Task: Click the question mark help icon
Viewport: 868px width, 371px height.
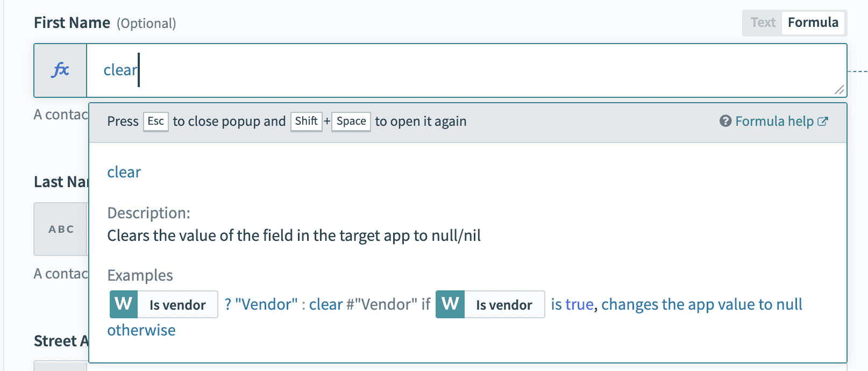Action: coord(724,122)
